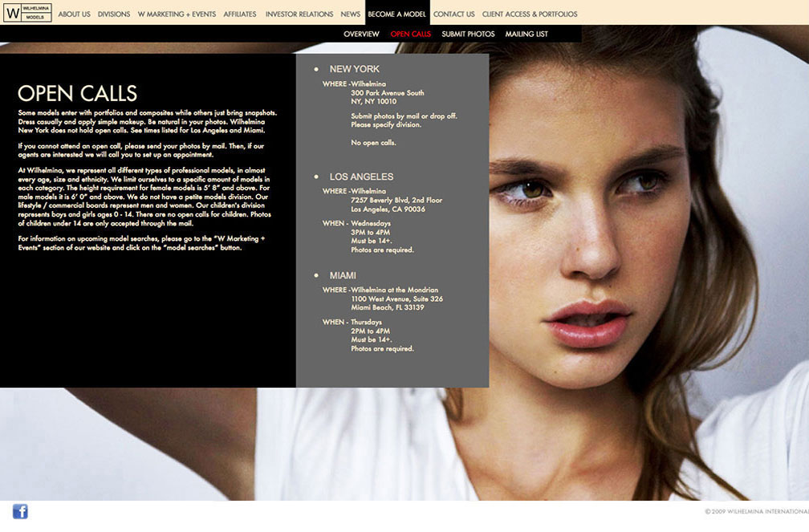Click the Miami location heading
This screenshot has height=532, width=809.
click(x=343, y=275)
